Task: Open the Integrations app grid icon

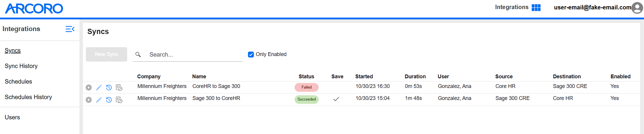Action: (536, 8)
